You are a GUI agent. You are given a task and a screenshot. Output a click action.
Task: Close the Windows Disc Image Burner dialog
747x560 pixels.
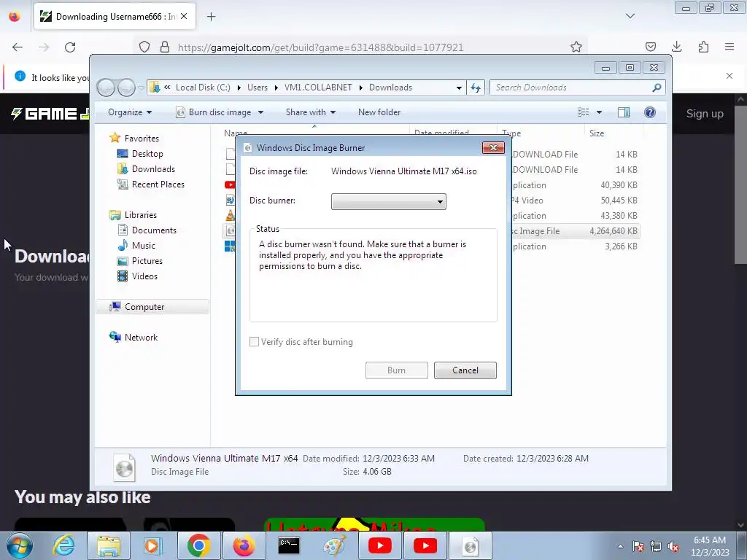pyautogui.click(x=493, y=147)
